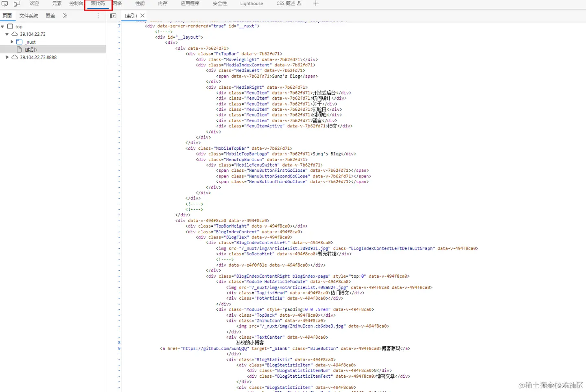
Task: Click the ZhihuIcon.cb6dbe3.jpg img line
Action: 313,326
